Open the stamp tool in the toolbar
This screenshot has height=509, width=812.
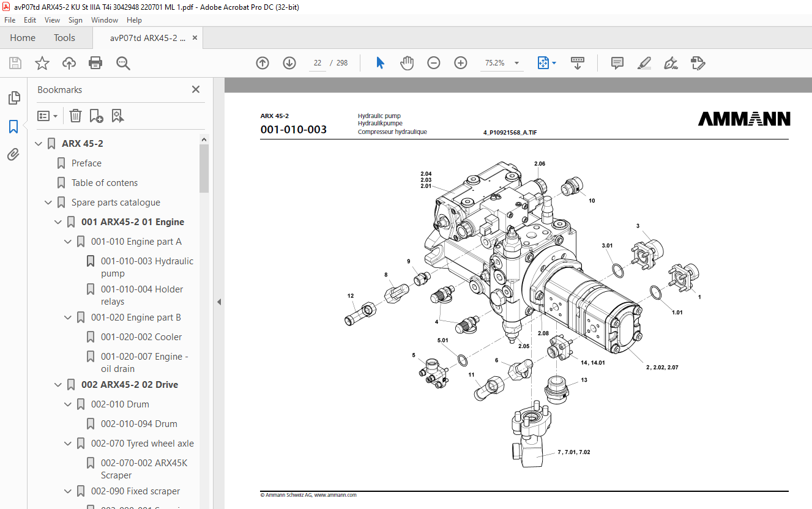(x=698, y=63)
